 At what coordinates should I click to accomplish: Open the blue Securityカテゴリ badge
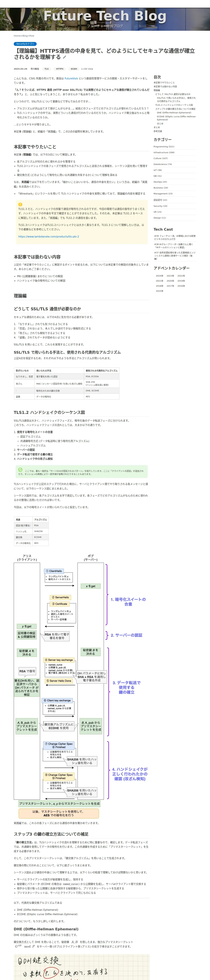pyautogui.click(x=25, y=44)
